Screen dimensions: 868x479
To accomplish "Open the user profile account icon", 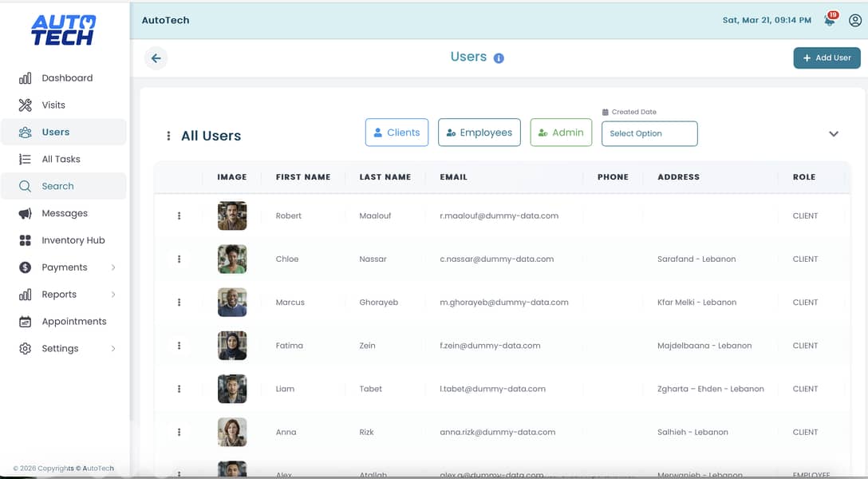I will pyautogui.click(x=854, y=19).
